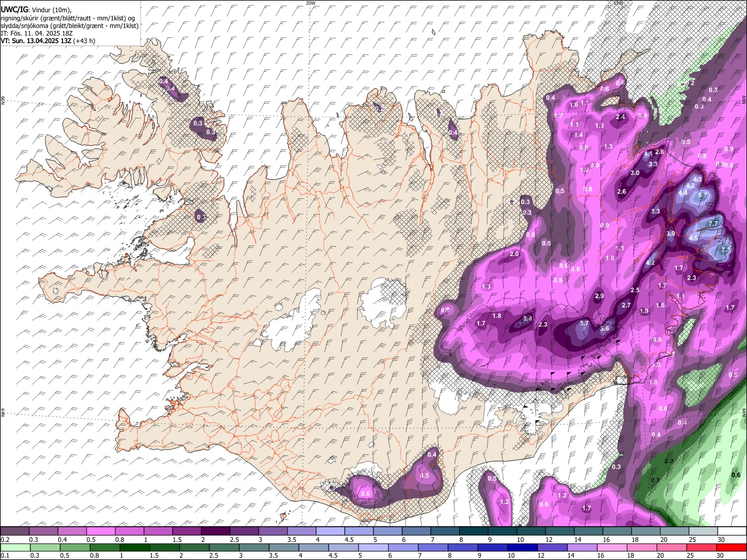Click the 3.7 precipitation value on the map
747x560 pixels.
point(584,324)
